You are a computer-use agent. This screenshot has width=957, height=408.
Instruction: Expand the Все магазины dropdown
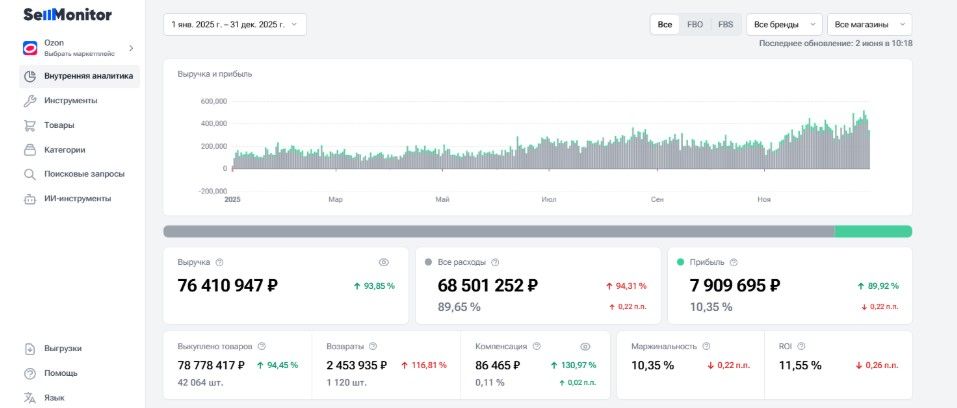click(x=870, y=24)
